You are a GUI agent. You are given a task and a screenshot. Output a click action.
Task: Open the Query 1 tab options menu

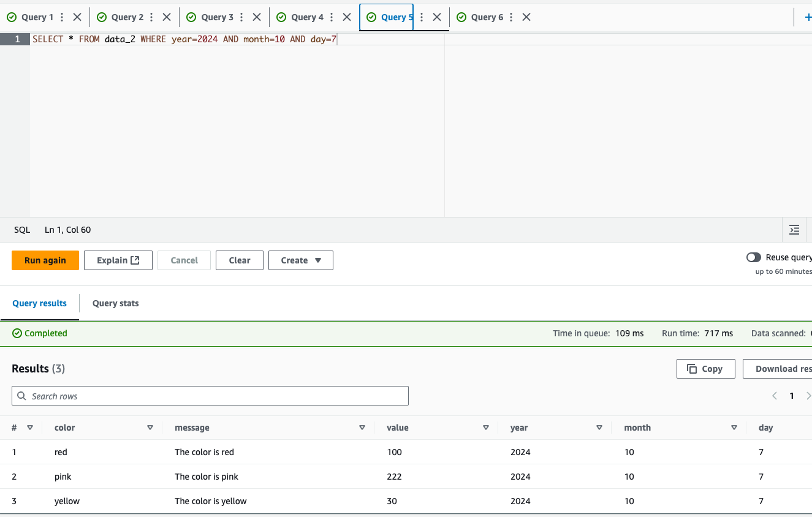pyautogui.click(x=62, y=17)
